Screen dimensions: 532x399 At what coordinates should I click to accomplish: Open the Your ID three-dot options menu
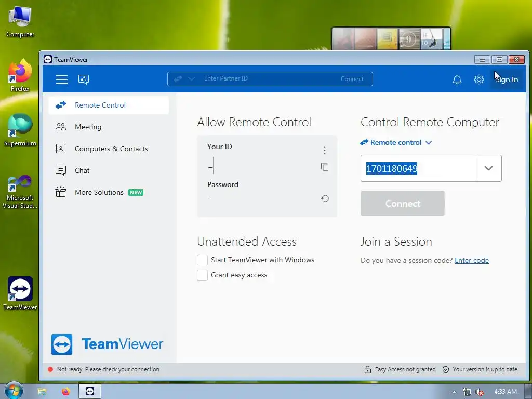click(x=325, y=150)
